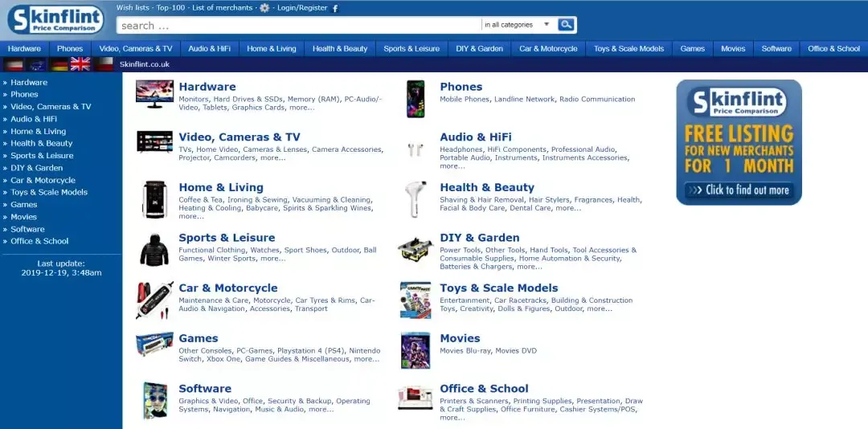This screenshot has width=868, height=429.
Task: Select Movies in the left sidebar
Action: pyautogui.click(x=24, y=216)
